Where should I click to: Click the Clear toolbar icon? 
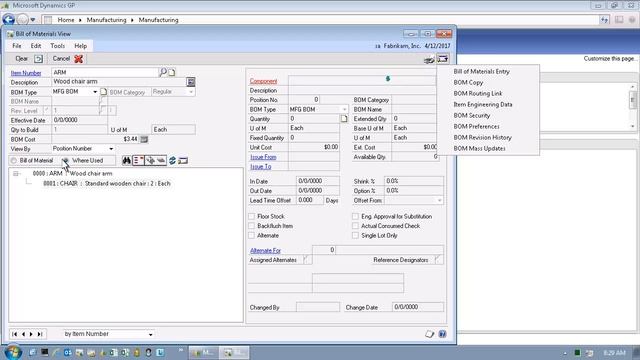tap(38, 59)
